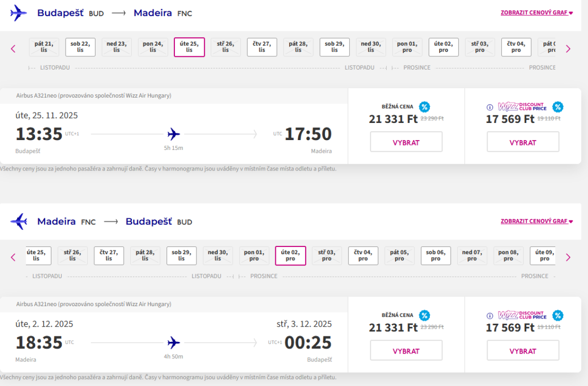Screen dimensions: 588x386
Task: Click next dates arrow in return date strip
Action: pyautogui.click(x=568, y=257)
